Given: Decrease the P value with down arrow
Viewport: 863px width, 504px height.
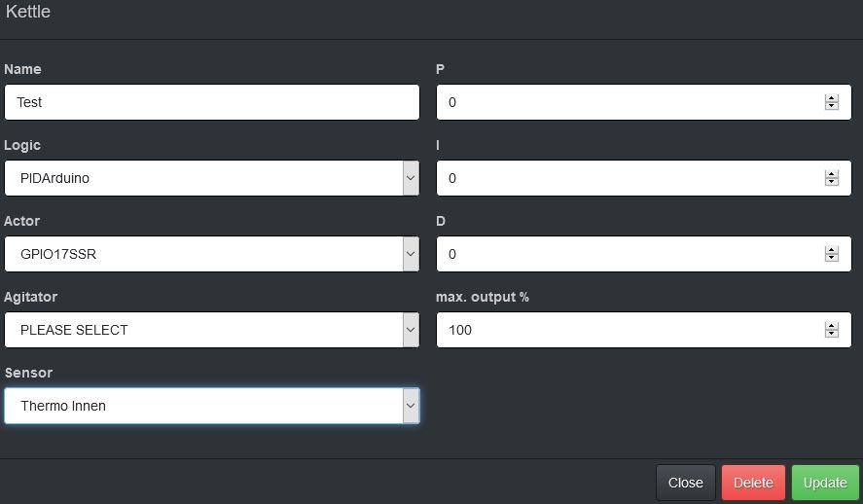Looking at the screenshot, I should coord(831,106).
